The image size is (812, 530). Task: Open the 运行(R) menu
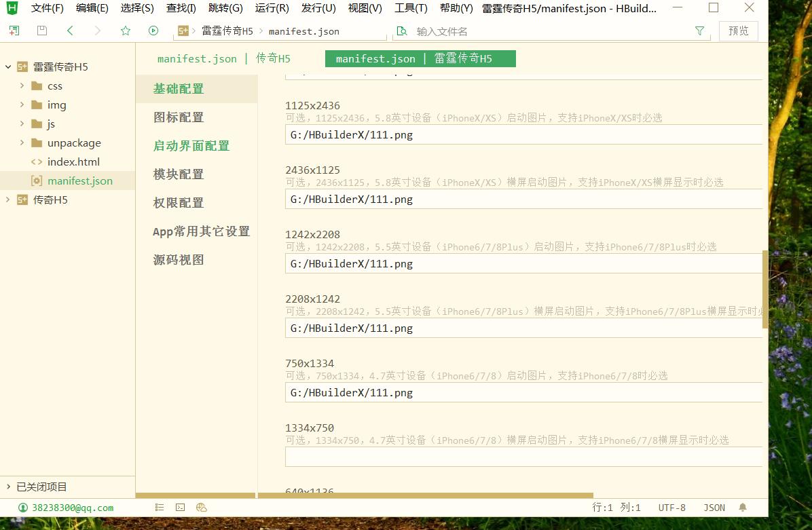(x=272, y=8)
